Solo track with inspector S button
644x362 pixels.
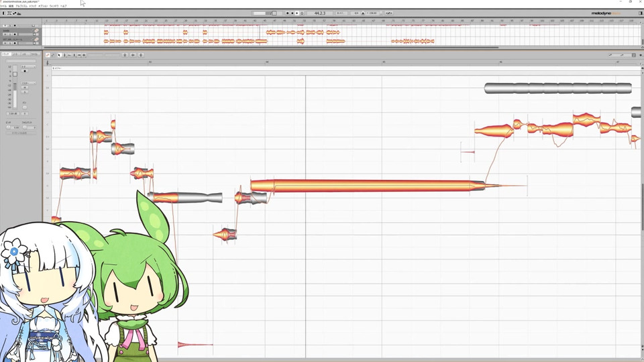point(25,92)
